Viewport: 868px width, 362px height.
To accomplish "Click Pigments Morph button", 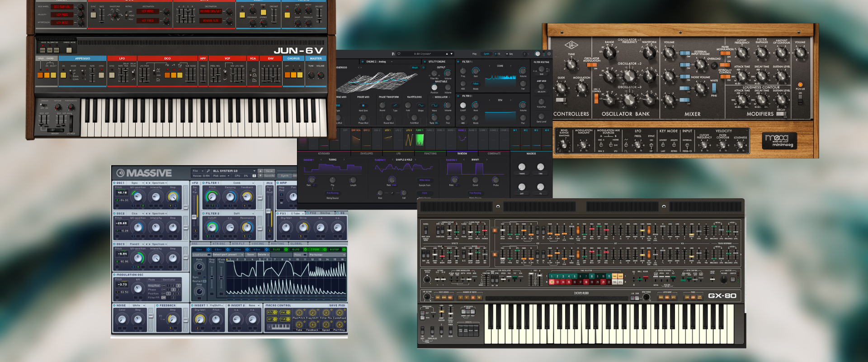I will point(415,67).
